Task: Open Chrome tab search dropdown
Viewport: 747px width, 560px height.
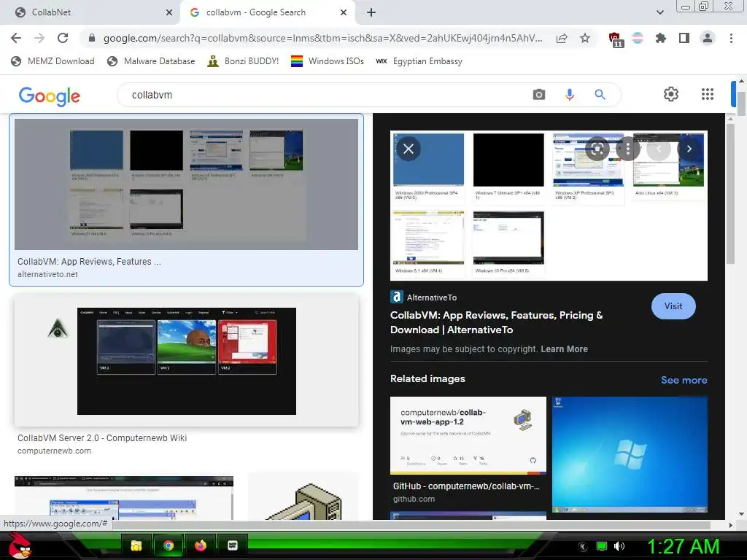Action: pyautogui.click(x=659, y=12)
